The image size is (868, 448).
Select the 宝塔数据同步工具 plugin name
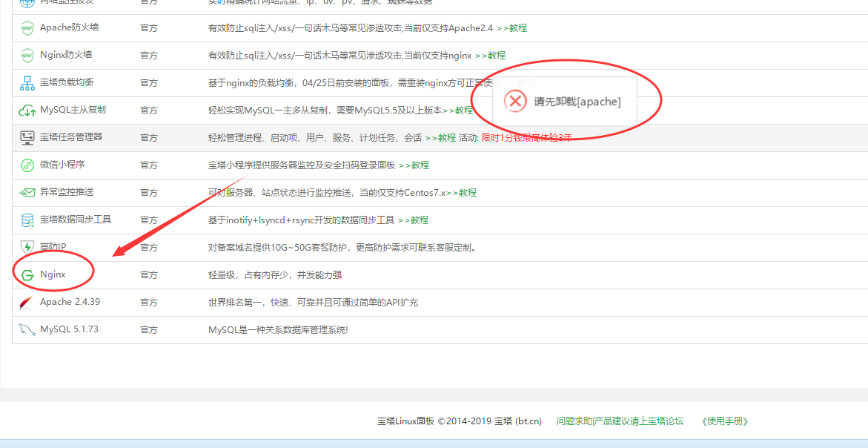point(76,220)
